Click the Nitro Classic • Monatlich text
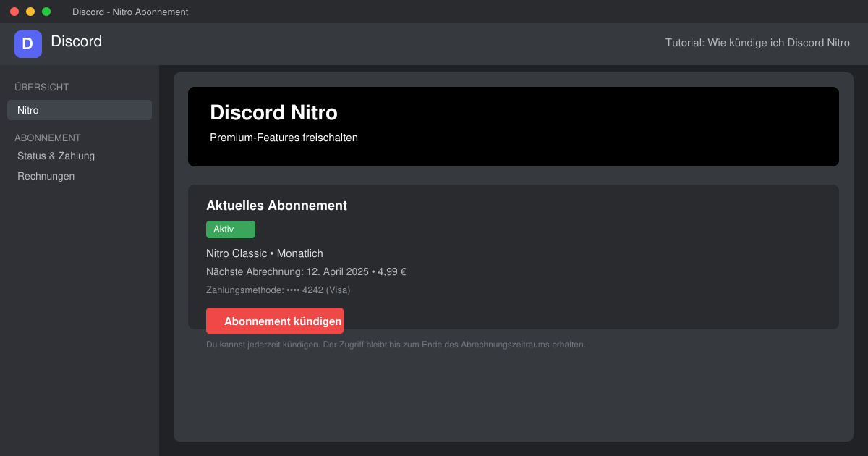Viewport: 868px width, 456px height. tap(265, 253)
